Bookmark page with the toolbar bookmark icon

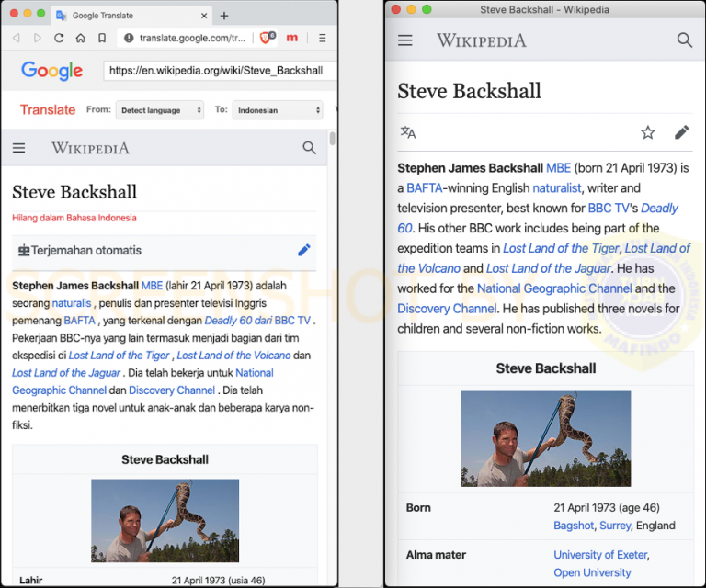click(102, 38)
